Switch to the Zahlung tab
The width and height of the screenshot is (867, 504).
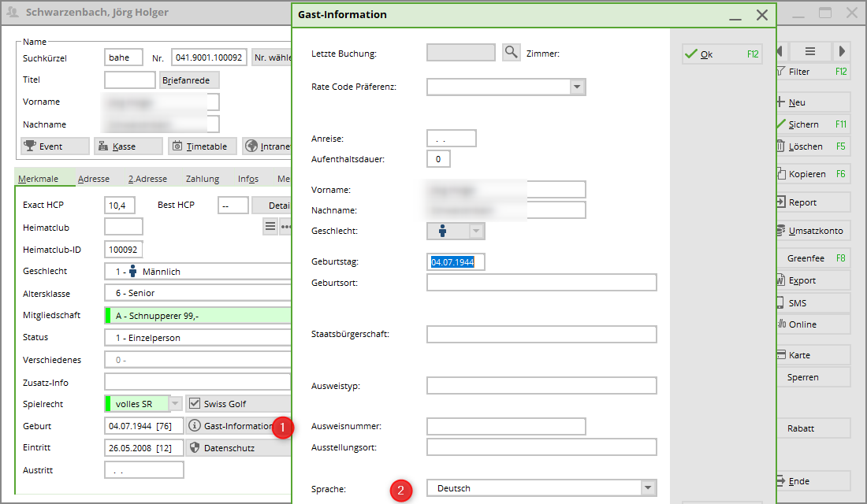coord(203,179)
